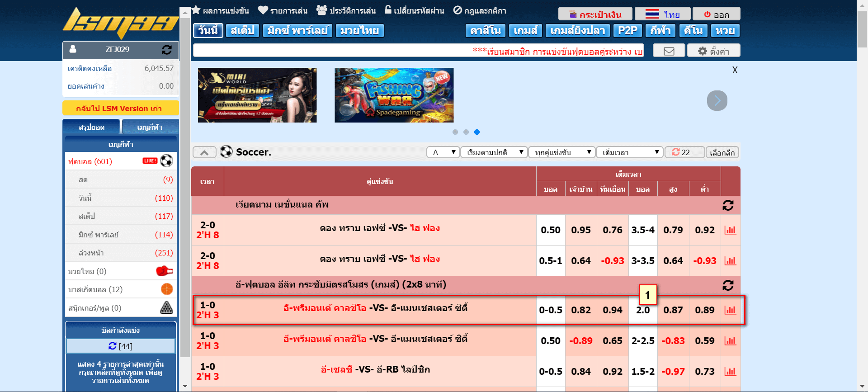
Task: Click the basketball icon in sports menu
Action: 167,289
